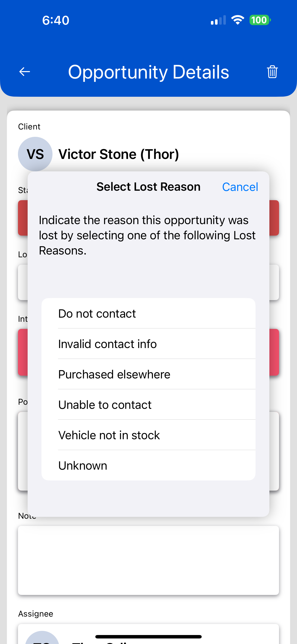Open the pink Interest field behind dialog
The height and width of the screenshot is (644, 297).
coord(274,352)
